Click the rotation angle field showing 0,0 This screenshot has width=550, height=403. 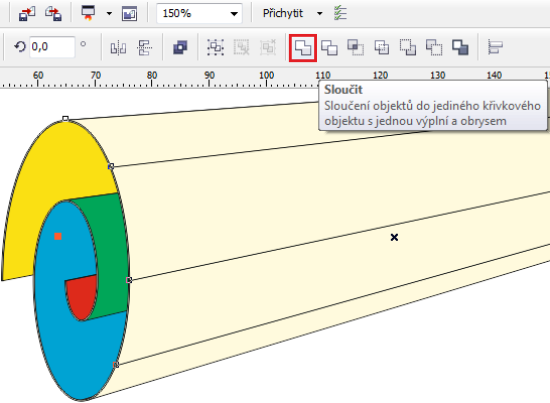tap(52, 47)
